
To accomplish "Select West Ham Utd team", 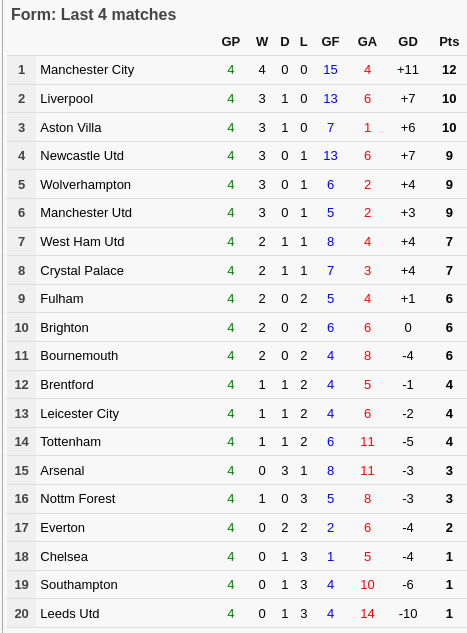I will point(82,241).
